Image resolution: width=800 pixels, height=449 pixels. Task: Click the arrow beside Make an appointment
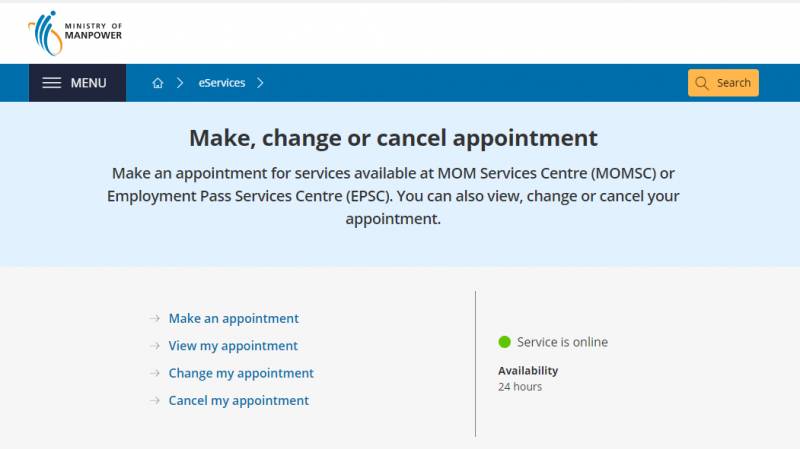[155, 319]
